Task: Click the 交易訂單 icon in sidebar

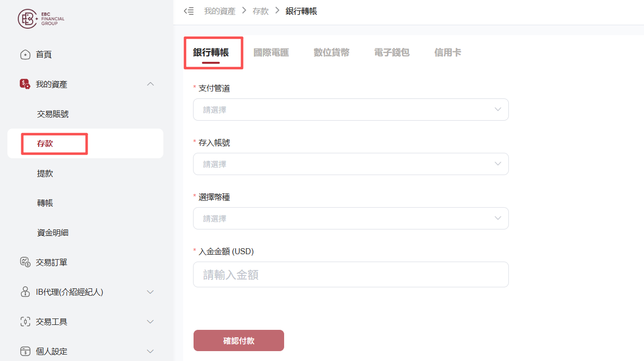Action: 25,262
